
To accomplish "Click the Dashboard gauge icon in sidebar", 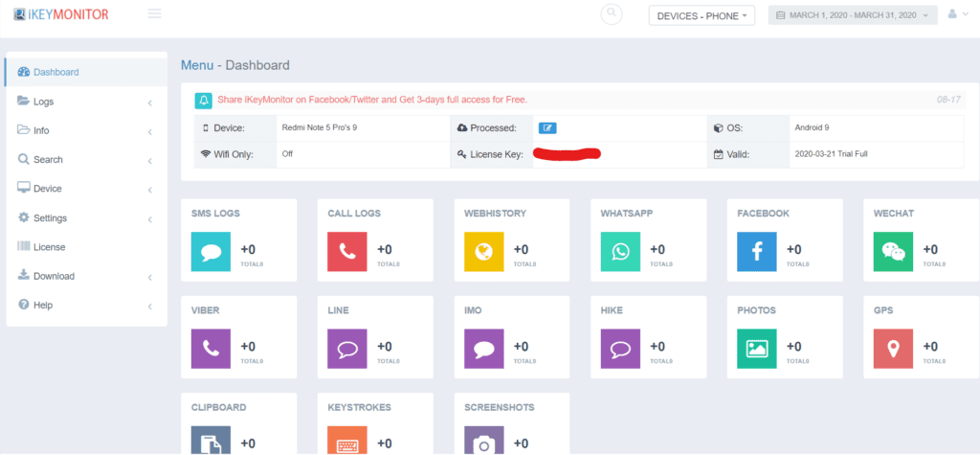I will [24, 72].
